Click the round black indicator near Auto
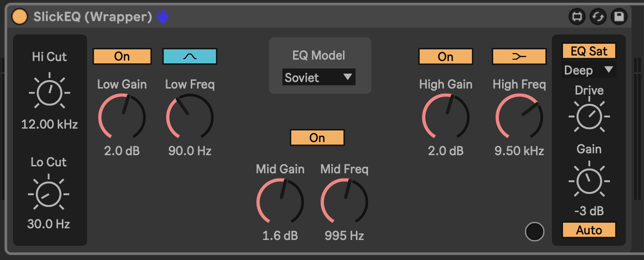The image size is (644, 260). tap(534, 232)
